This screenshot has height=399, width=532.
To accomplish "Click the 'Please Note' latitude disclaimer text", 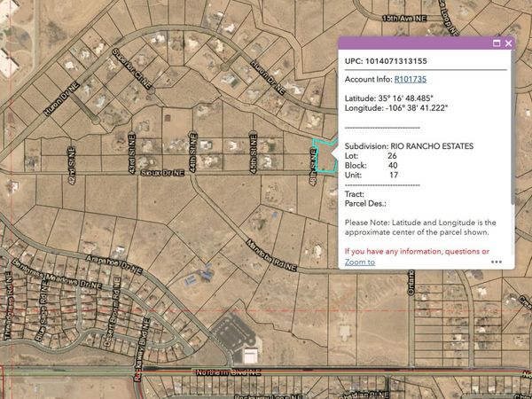I will [420, 227].
